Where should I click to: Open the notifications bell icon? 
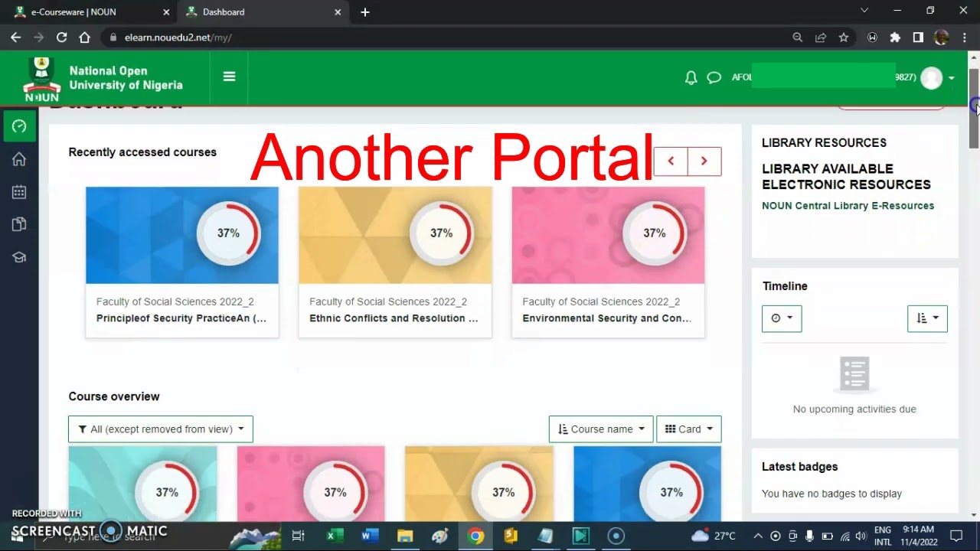point(691,77)
